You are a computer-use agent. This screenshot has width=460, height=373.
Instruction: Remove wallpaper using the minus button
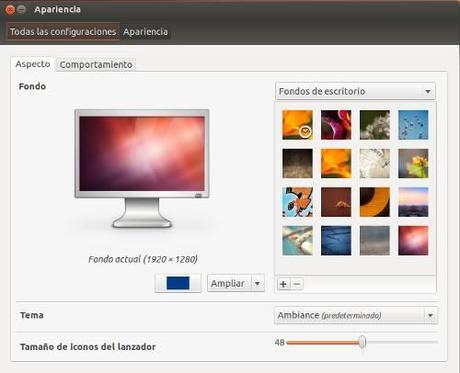coord(297,284)
